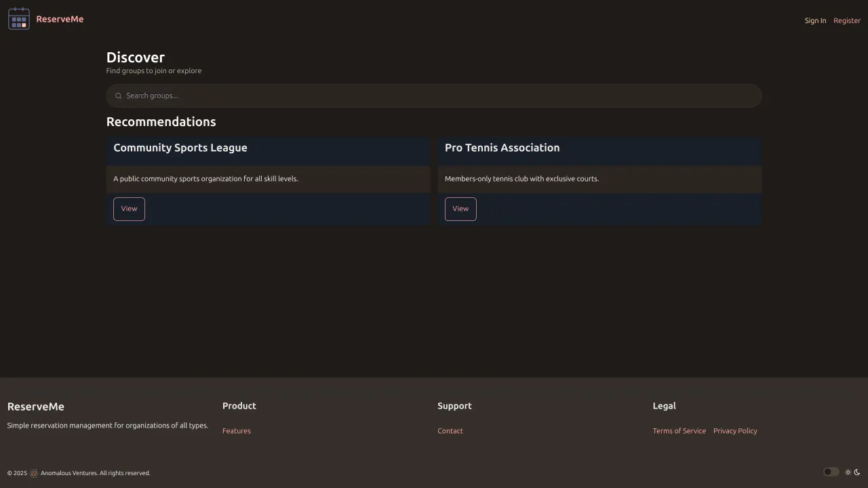868x488 pixels.
Task: Select the Community Sports League card title
Action: point(180,148)
